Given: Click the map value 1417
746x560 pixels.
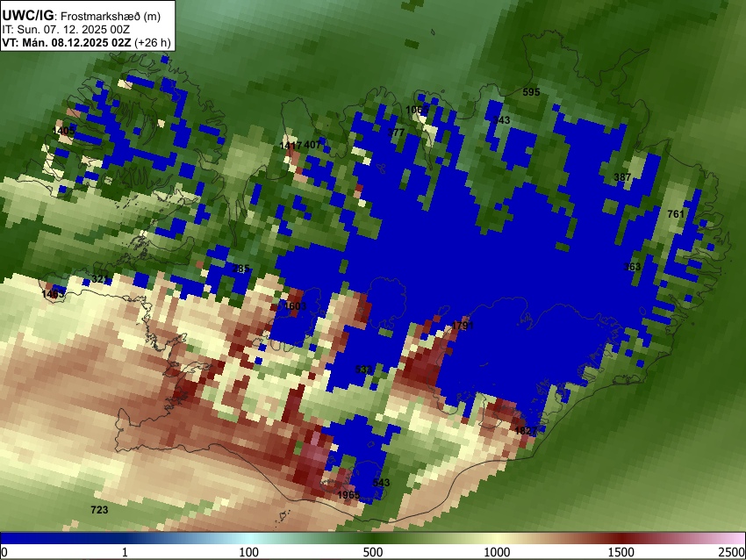Looking at the screenshot, I should tap(291, 145).
